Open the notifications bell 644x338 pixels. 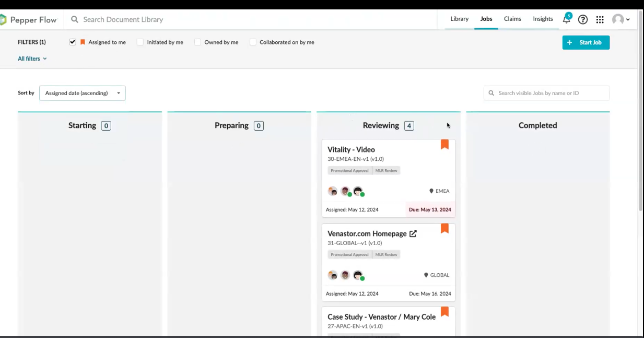[x=567, y=19]
